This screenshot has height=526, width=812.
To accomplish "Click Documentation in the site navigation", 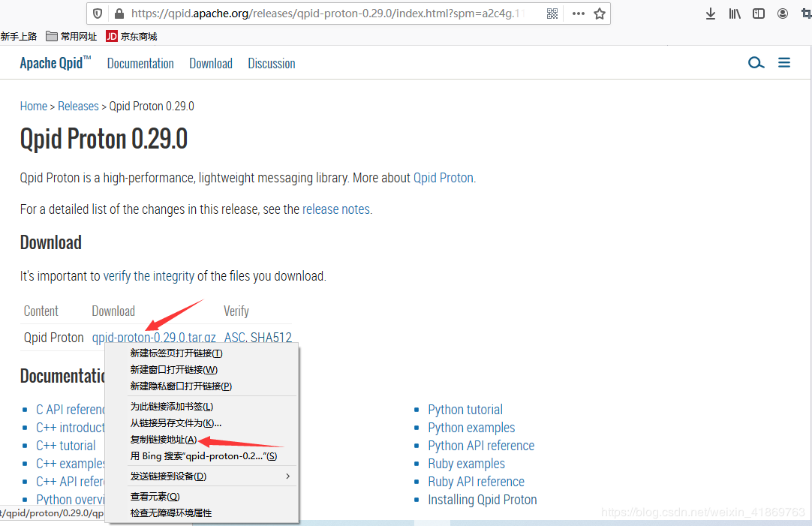I will [140, 63].
